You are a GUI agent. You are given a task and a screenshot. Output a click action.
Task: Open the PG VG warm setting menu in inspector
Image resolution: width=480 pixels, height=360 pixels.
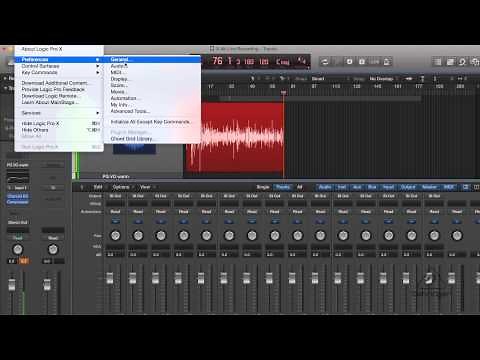(x=18, y=165)
